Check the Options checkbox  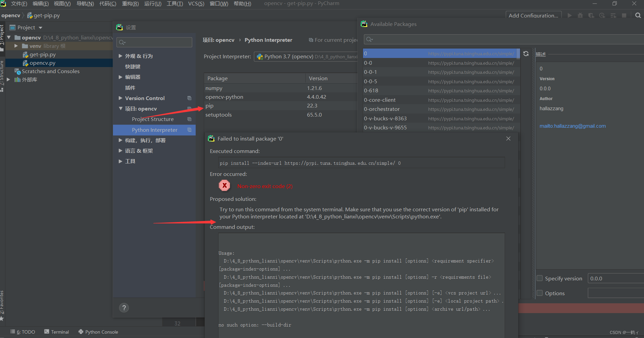pyautogui.click(x=539, y=293)
